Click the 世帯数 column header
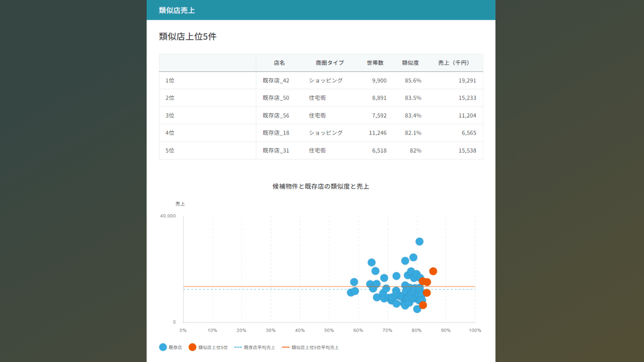The width and height of the screenshot is (644, 362). click(x=375, y=63)
